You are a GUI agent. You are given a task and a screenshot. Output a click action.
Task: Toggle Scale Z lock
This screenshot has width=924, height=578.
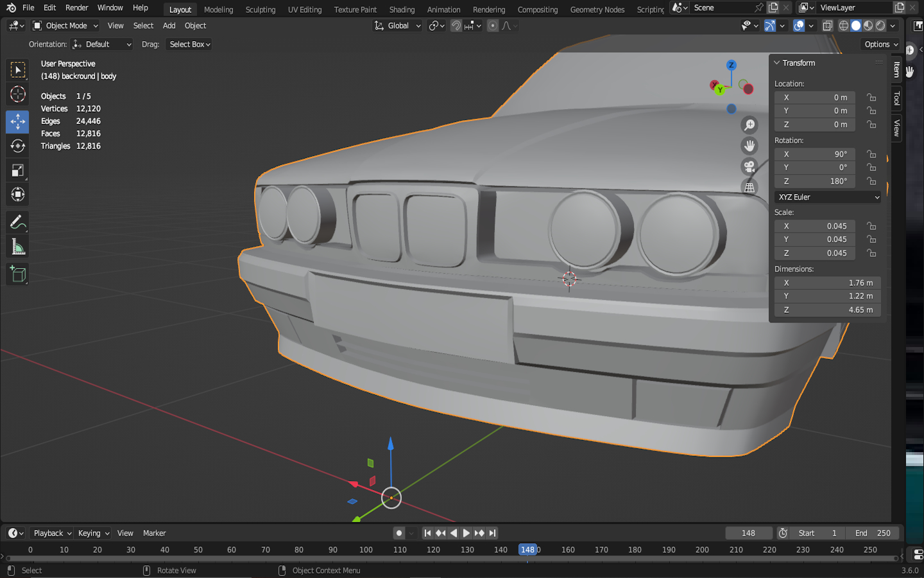(x=871, y=253)
